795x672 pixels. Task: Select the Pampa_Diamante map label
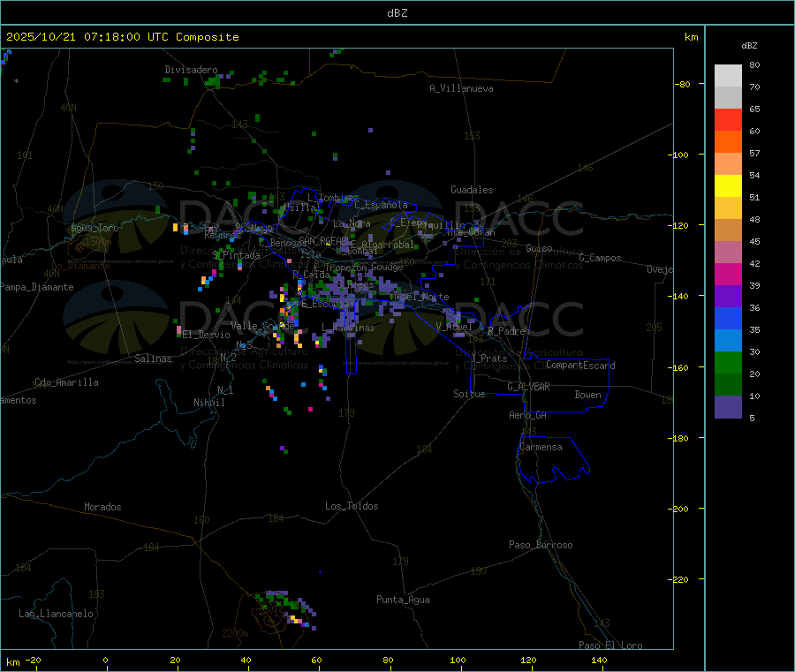pos(36,287)
